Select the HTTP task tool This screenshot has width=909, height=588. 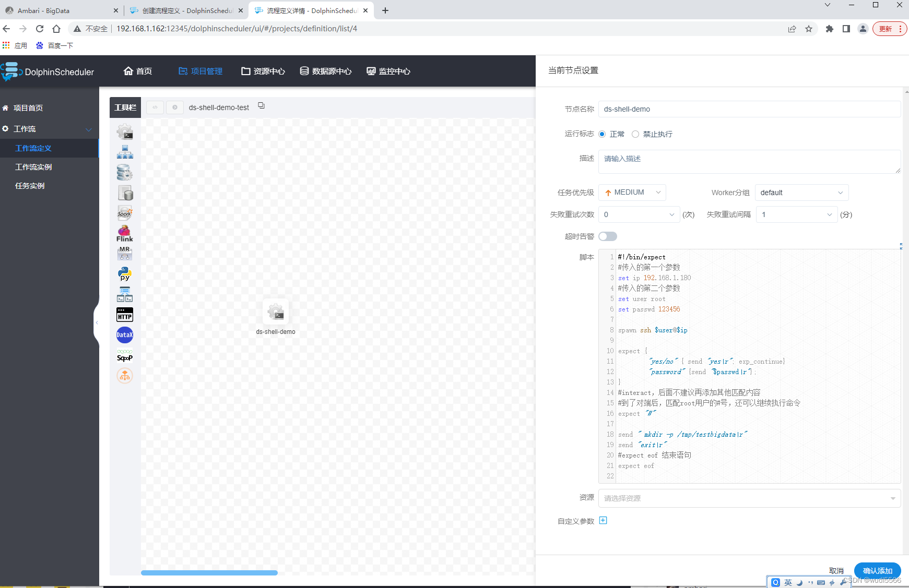(x=125, y=315)
